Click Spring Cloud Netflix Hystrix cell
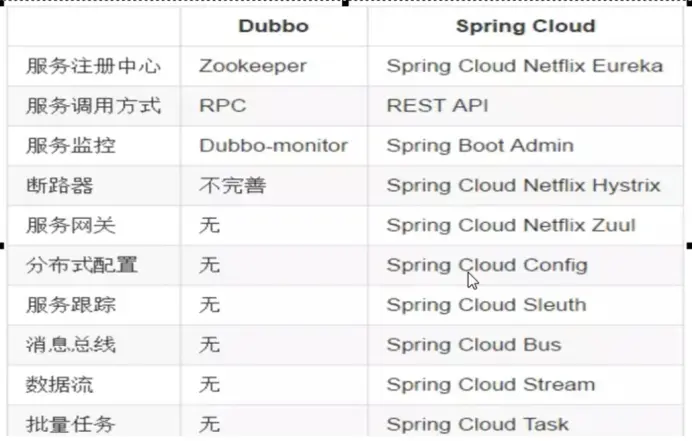 coord(523,185)
